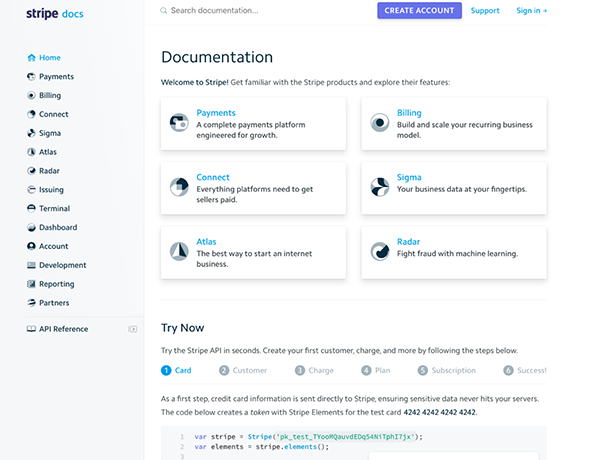Click the pk_test key string in code
Image resolution: width=600 pixels, height=460 pixels.
tap(345, 437)
